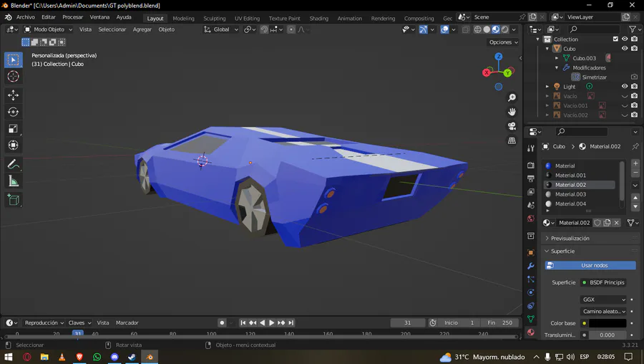Click the pan view hand icon
The image size is (644, 364).
[512, 112]
